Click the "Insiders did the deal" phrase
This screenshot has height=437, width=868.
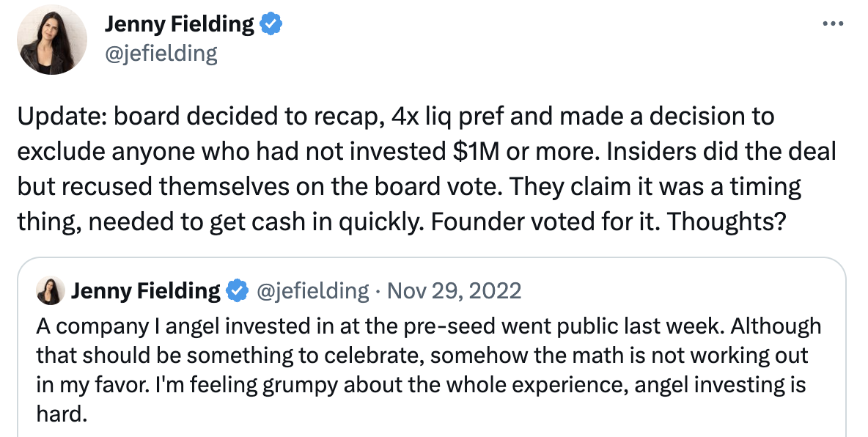pyautogui.click(x=721, y=152)
